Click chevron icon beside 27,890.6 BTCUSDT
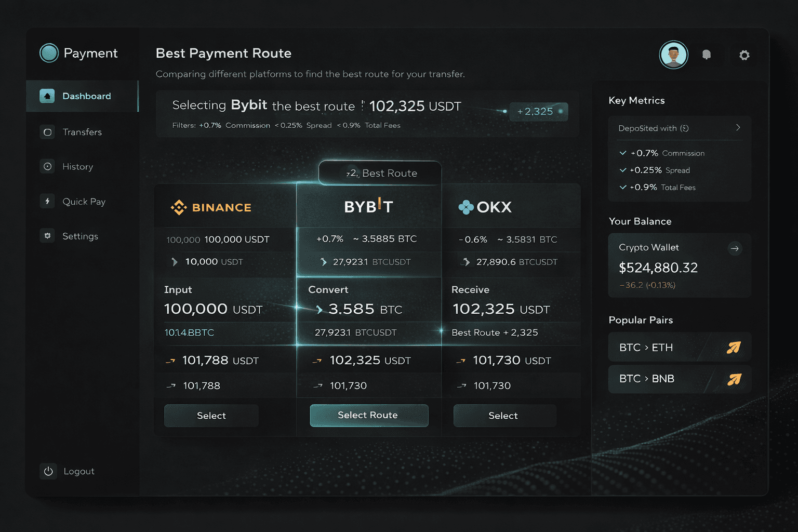Screen dimensions: 798x532 click(x=466, y=262)
